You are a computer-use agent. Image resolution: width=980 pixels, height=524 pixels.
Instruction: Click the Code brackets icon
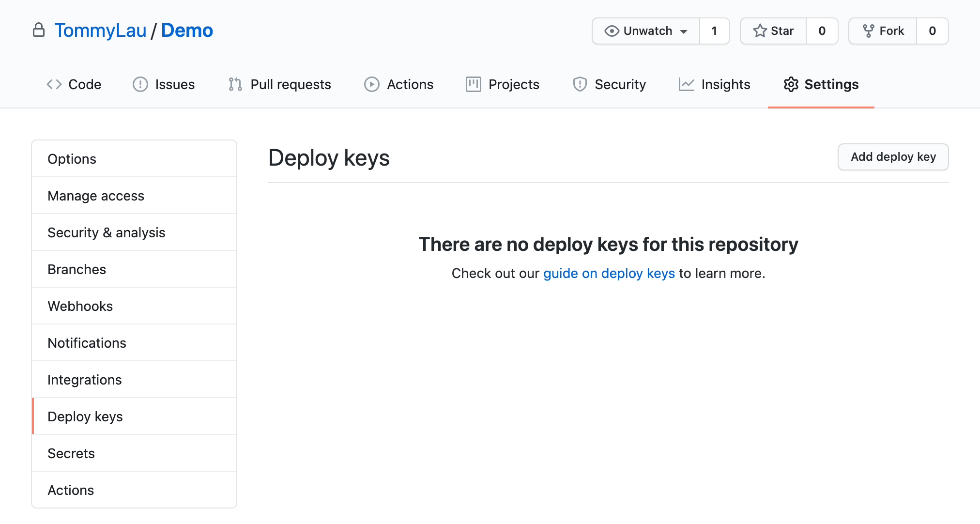tap(54, 84)
